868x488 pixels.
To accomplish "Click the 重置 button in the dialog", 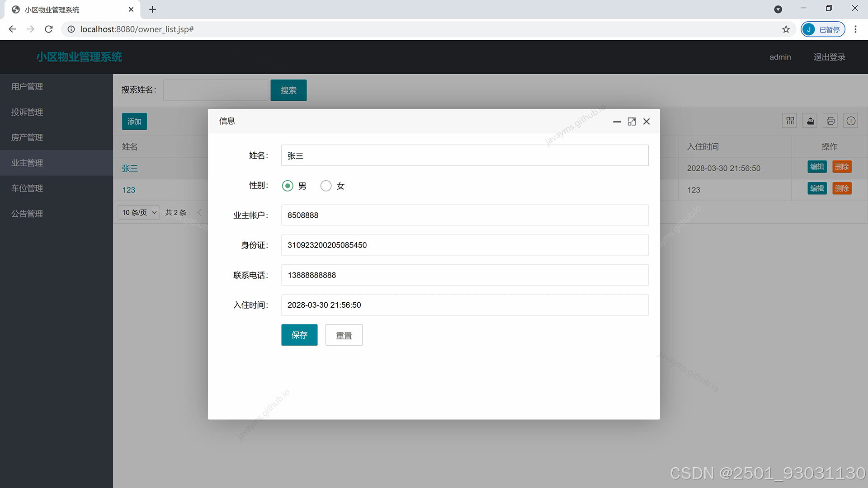I will [344, 335].
